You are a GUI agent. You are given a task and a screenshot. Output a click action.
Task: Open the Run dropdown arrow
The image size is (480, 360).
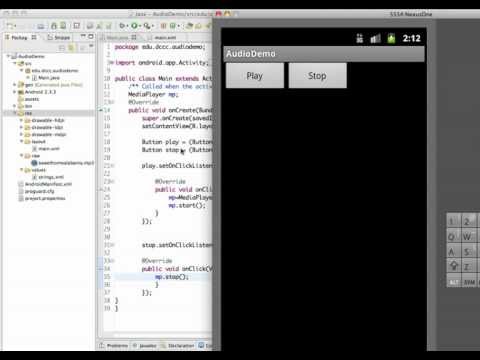pos(140,26)
